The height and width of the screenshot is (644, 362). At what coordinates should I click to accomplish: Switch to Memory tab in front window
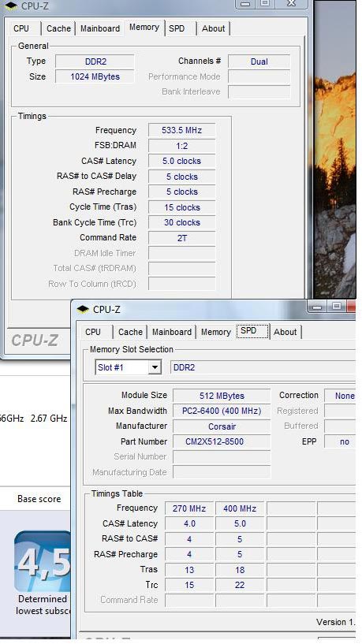click(x=216, y=332)
